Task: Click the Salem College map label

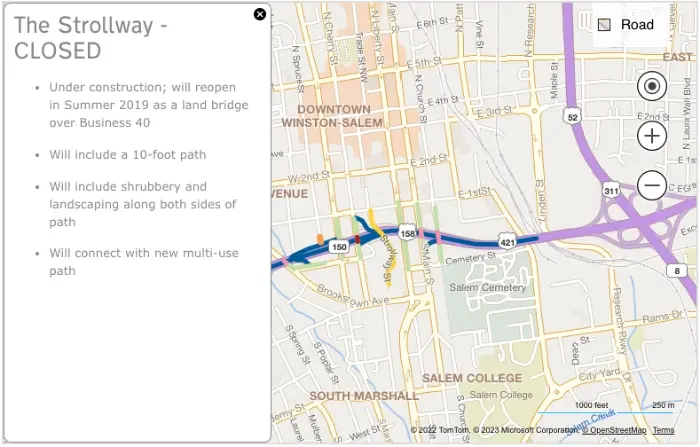Action: [472, 378]
